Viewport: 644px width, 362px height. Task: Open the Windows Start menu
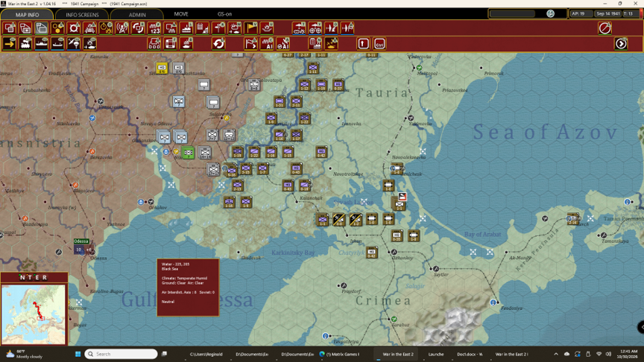click(x=78, y=354)
